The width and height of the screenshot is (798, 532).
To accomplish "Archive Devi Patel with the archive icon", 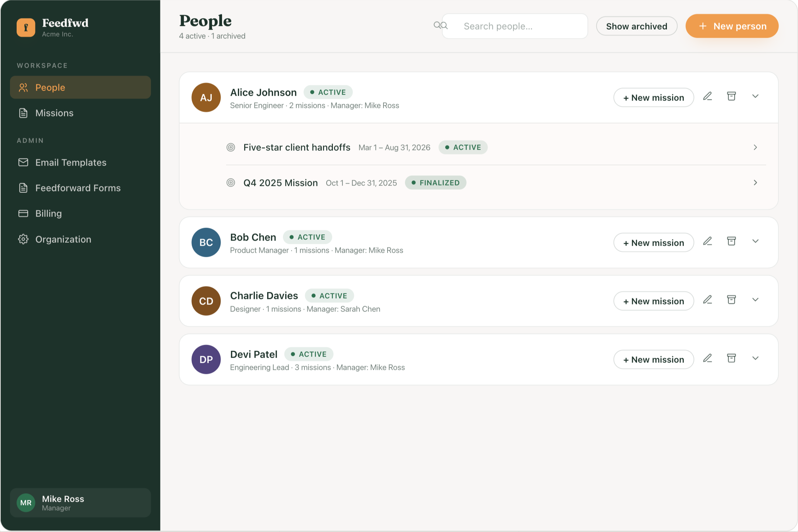I will (731, 358).
